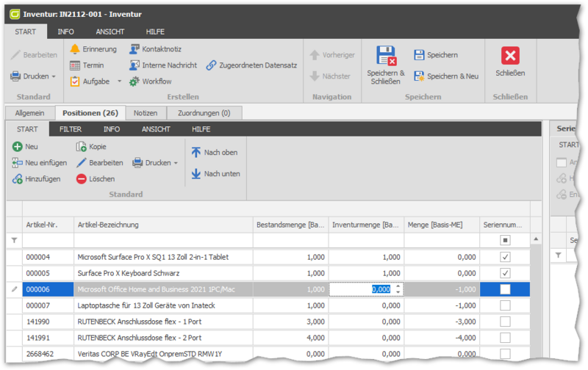Screen dimensions: 588x370
Task: Toggle Seriennummer checkbox for article 000005
Action: coord(505,273)
